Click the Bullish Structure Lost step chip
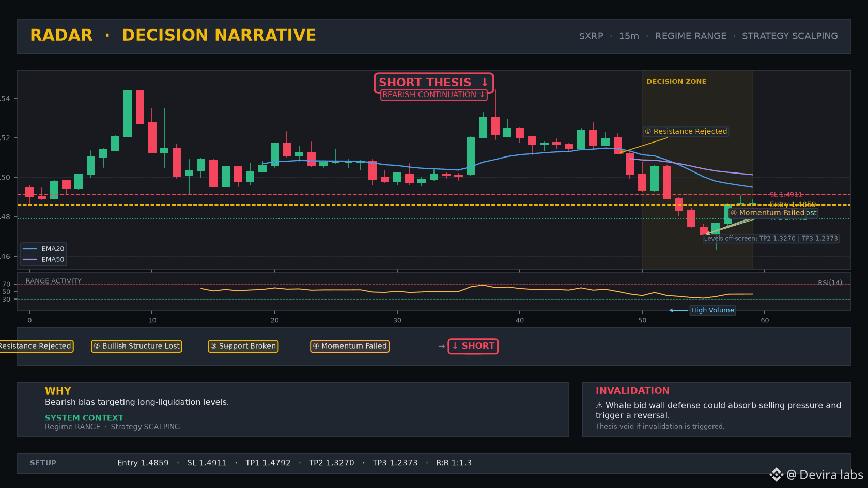 click(136, 346)
